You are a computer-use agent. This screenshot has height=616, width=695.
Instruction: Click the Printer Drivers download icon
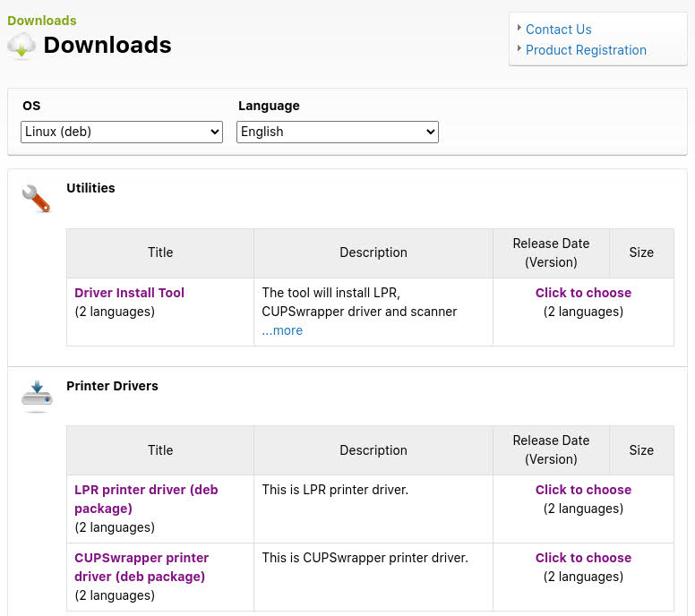tap(37, 395)
